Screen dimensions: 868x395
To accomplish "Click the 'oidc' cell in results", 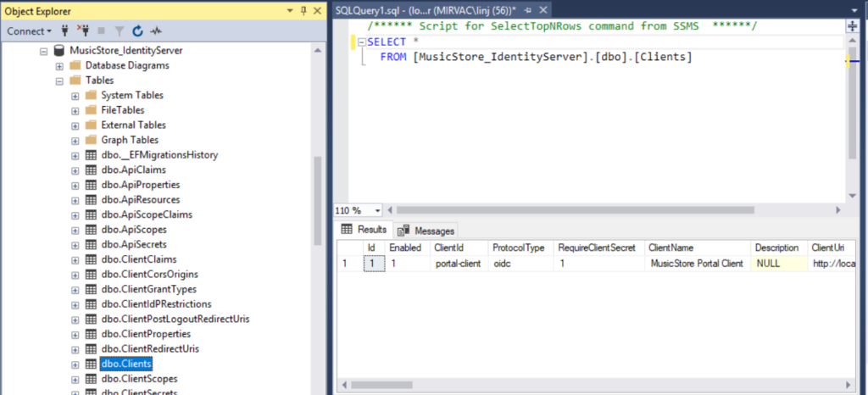I will tap(521, 264).
